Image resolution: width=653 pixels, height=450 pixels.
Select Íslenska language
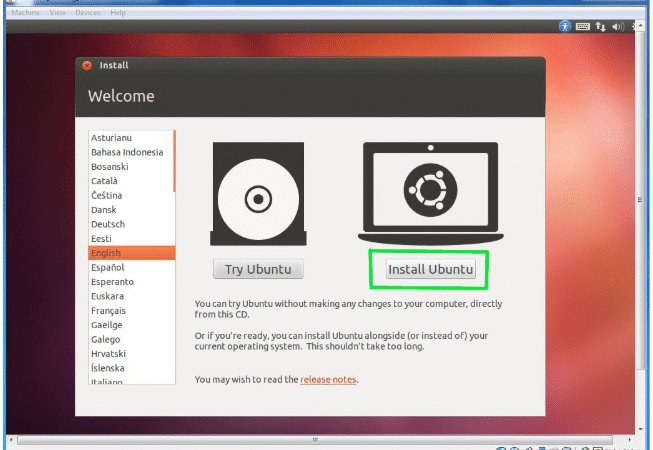(x=131, y=368)
